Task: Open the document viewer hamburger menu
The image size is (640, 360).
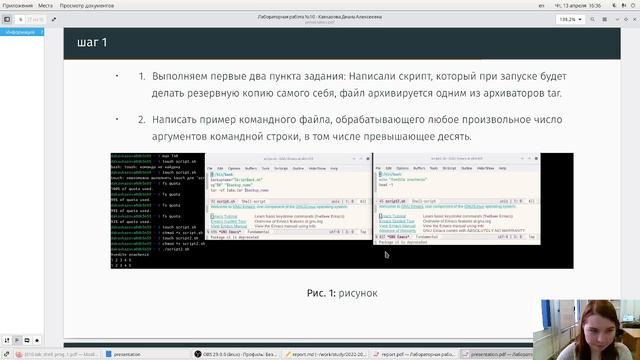Action: pos(605,19)
